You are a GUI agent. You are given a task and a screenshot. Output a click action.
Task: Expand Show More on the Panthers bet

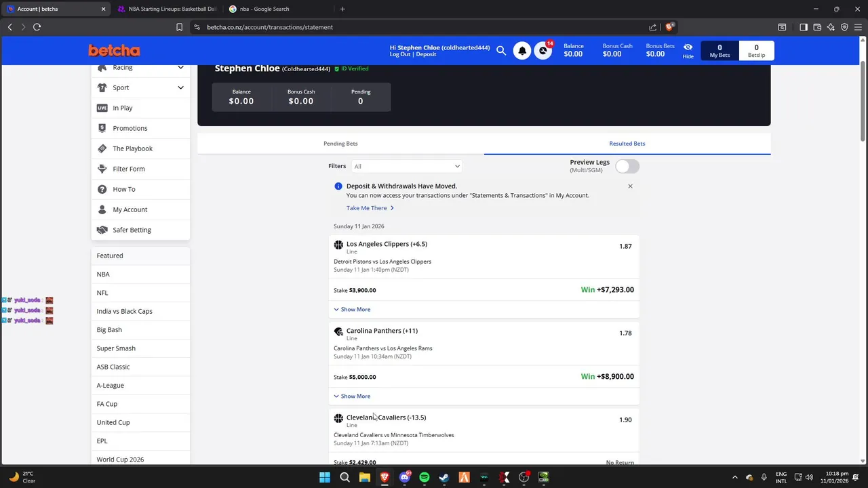click(x=352, y=396)
